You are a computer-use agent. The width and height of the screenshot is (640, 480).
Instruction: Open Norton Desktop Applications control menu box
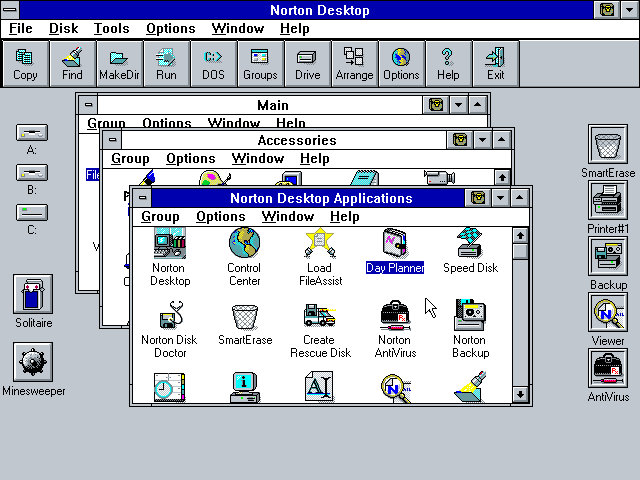pos(142,198)
